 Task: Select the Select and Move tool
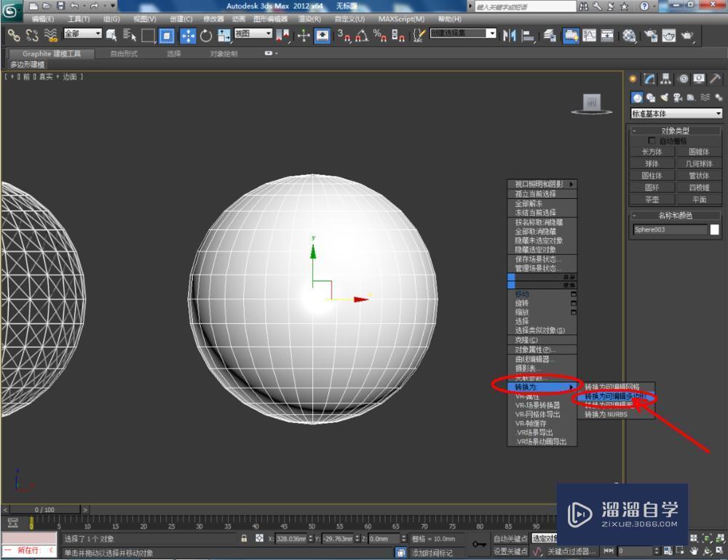click(186, 34)
